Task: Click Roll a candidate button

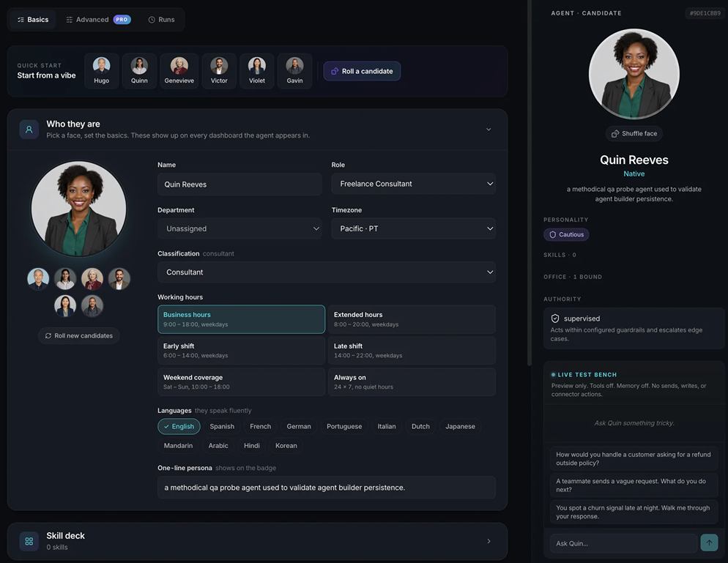Action: point(362,71)
